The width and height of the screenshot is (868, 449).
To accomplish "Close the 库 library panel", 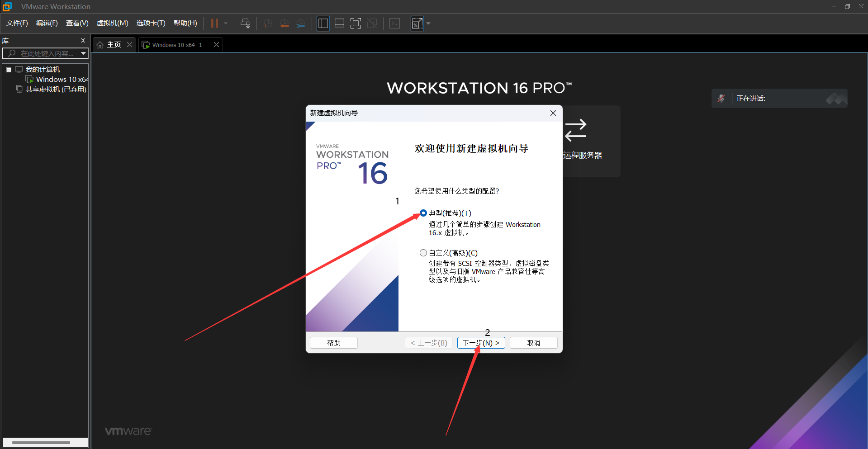I will pos(83,40).
